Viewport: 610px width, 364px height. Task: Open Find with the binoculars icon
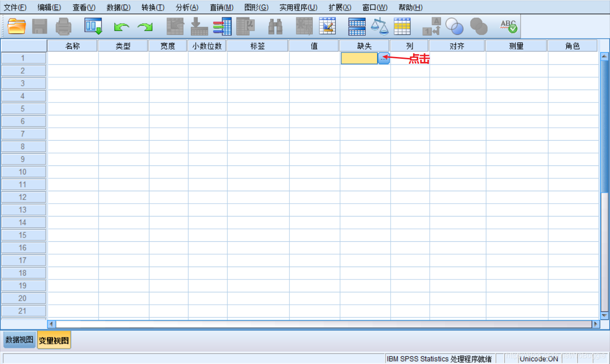point(275,26)
